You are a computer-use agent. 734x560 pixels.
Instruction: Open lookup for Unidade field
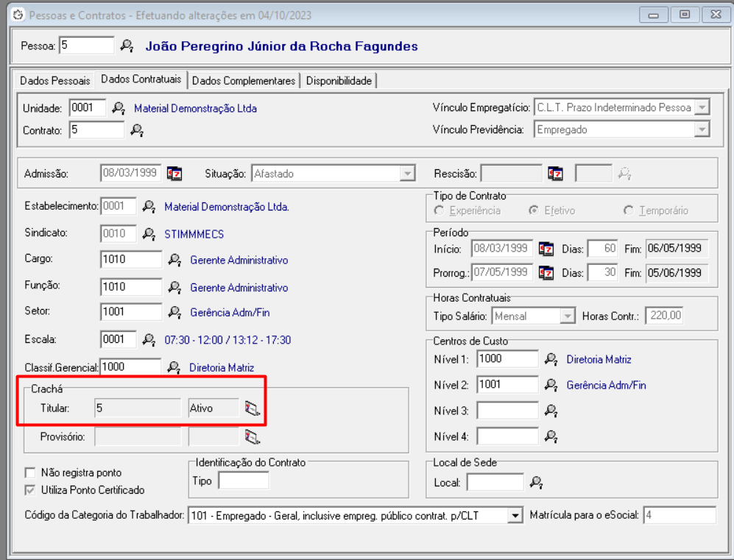(x=119, y=108)
